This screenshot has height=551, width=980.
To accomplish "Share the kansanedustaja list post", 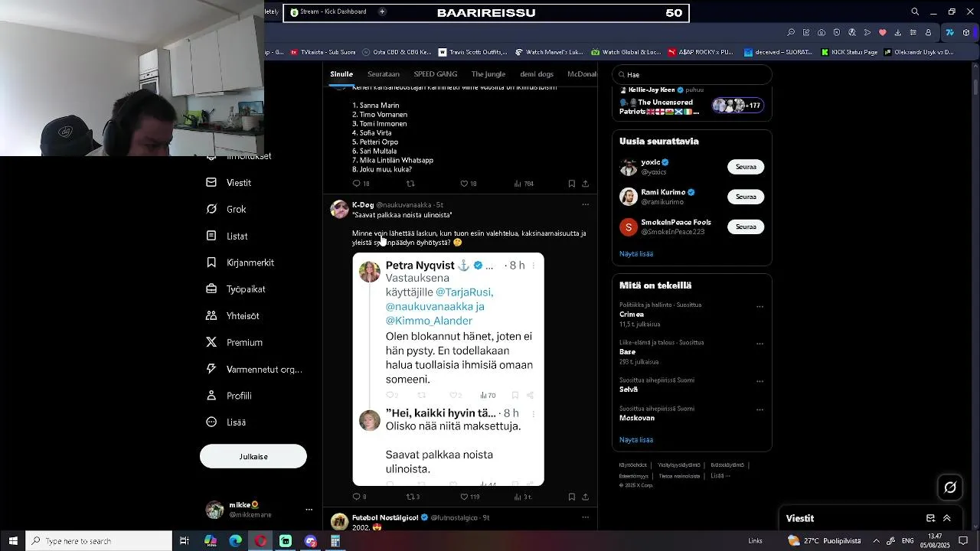I will click(586, 184).
